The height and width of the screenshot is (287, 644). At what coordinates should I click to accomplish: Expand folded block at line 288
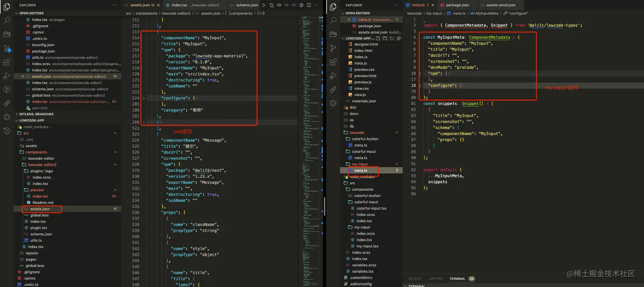(144, 122)
